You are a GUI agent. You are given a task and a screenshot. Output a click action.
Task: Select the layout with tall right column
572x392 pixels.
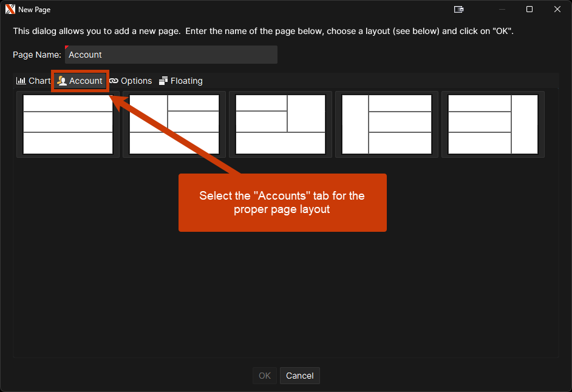(x=493, y=124)
